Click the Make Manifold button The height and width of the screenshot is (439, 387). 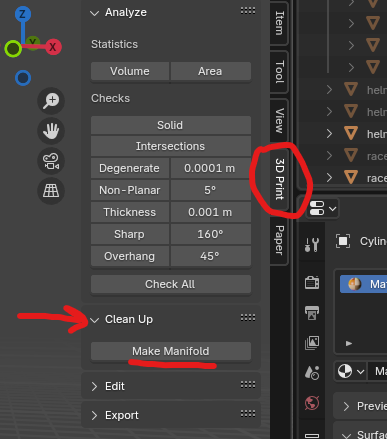[171, 351]
